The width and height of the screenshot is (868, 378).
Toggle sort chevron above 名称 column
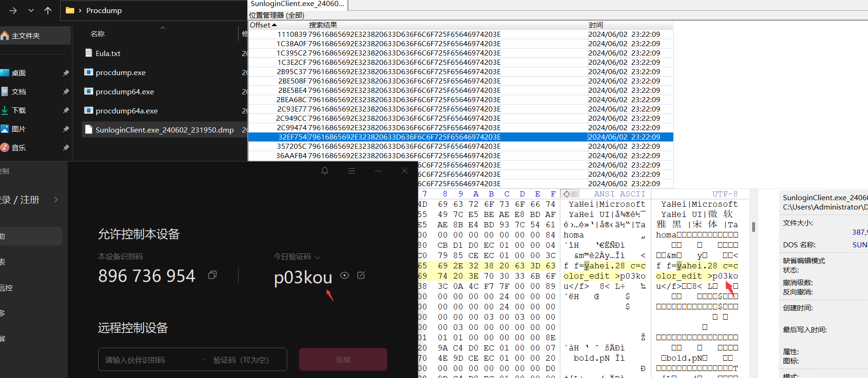pos(163,28)
